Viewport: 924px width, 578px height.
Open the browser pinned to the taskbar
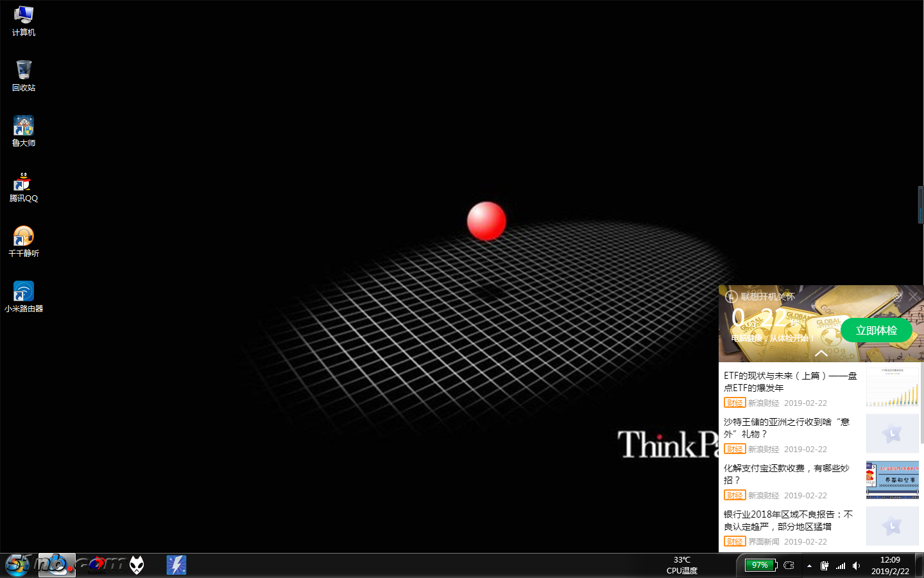coord(57,565)
